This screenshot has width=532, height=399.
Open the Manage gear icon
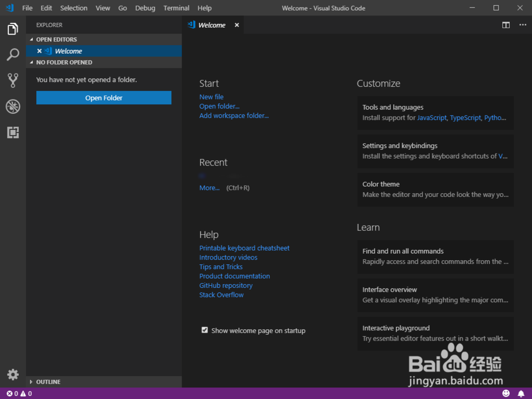[x=13, y=375]
